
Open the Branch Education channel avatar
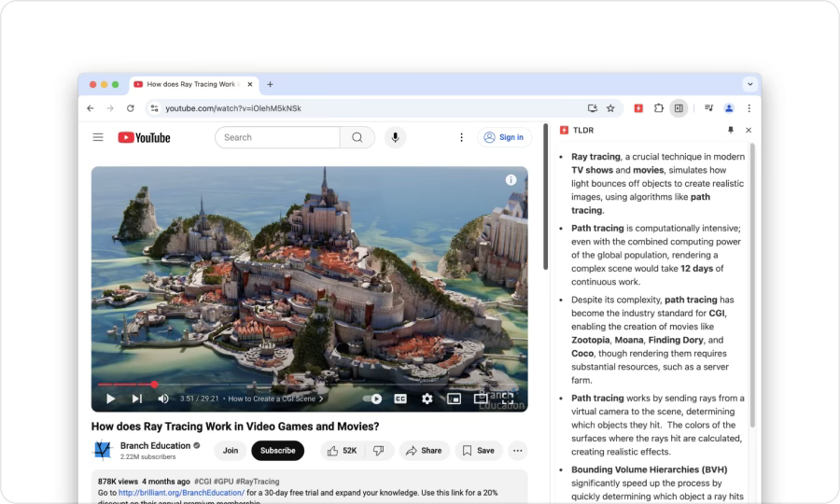click(x=103, y=451)
